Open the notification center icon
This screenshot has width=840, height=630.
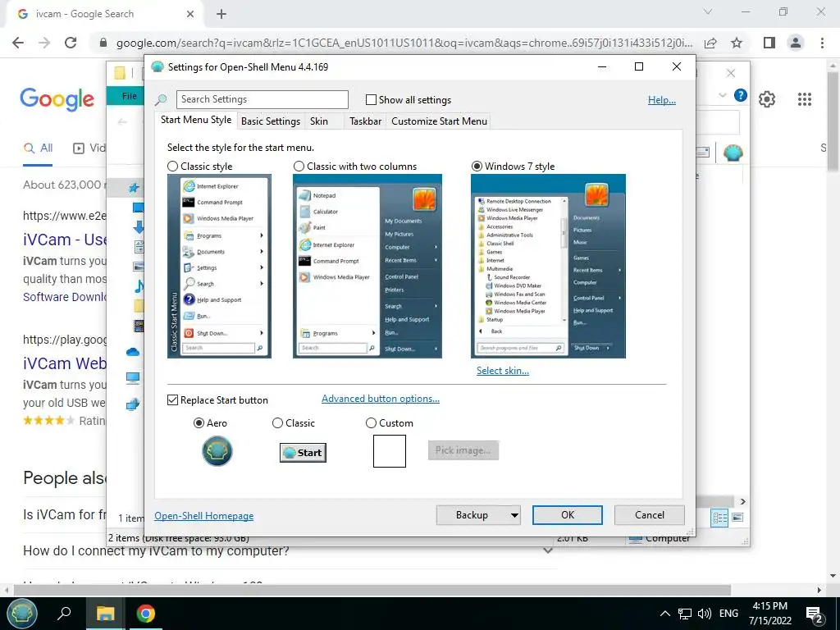click(815, 614)
